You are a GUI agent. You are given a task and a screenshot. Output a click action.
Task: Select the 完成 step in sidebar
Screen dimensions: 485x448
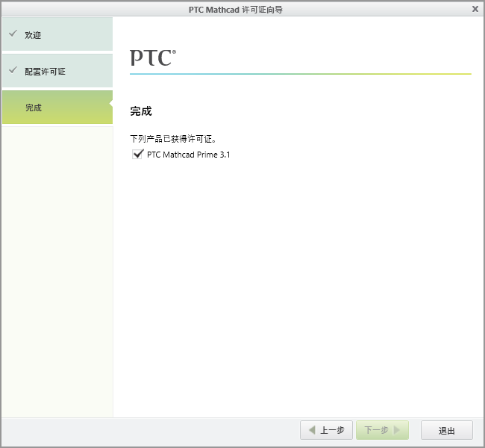pyautogui.click(x=57, y=107)
